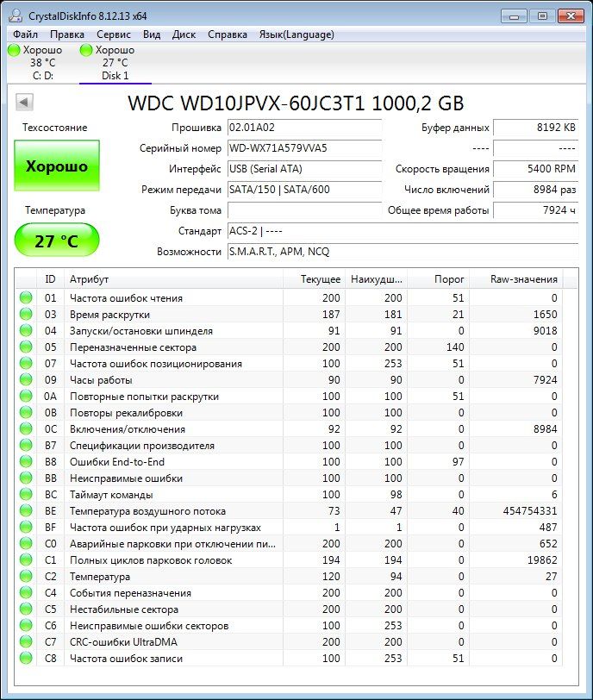This screenshot has width=593, height=700.
Task: Click the serial number field WD-WX71A579VVA5
Action: point(305,147)
